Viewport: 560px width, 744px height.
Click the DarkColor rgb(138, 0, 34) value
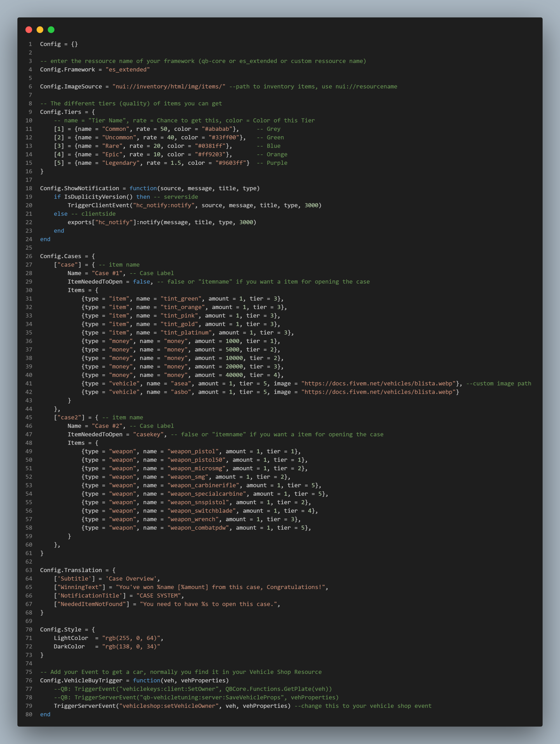[x=131, y=646]
